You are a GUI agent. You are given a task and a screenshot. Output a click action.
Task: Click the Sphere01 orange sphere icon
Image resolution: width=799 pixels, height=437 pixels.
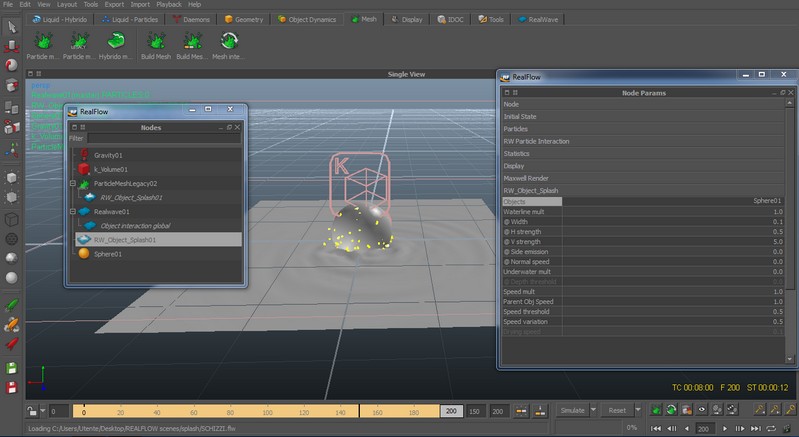[x=84, y=253]
